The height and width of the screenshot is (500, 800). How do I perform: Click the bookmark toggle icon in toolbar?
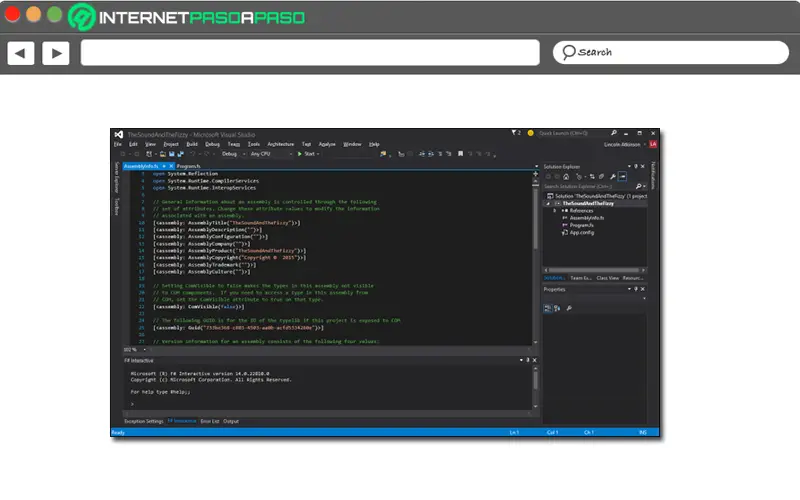pyautogui.click(x=460, y=154)
